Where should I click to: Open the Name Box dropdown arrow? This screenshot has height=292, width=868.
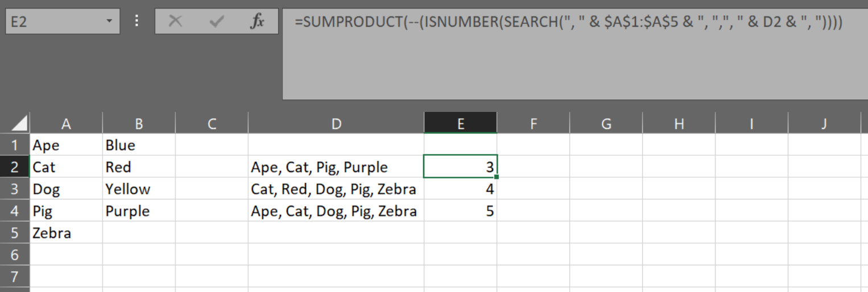[x=109, y=22]
